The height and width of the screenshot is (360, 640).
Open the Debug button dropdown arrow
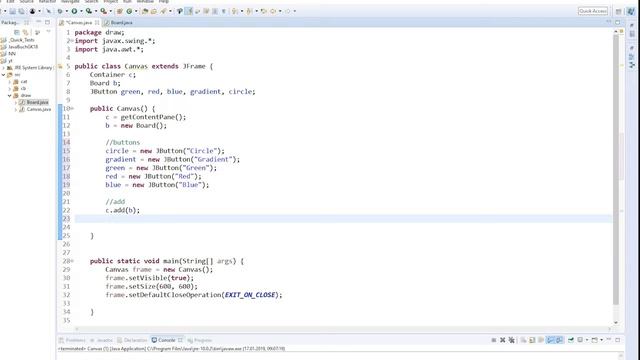pyautogui.click(x=67, y=11)
